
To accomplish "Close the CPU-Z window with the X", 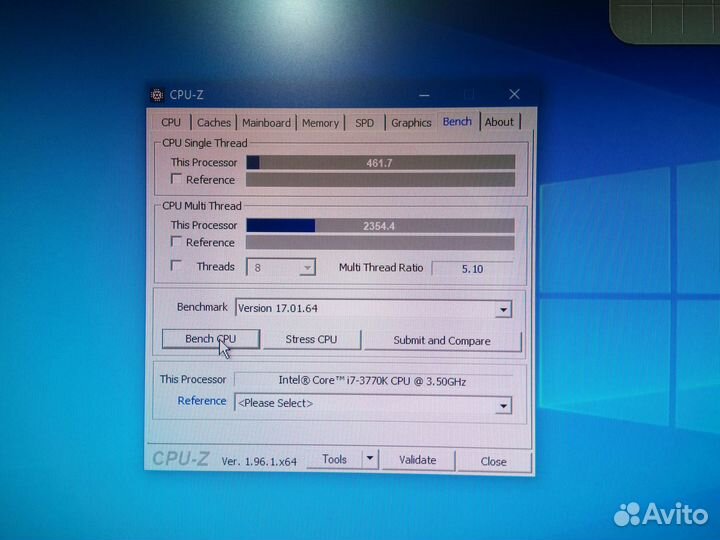I will point(514,94).
